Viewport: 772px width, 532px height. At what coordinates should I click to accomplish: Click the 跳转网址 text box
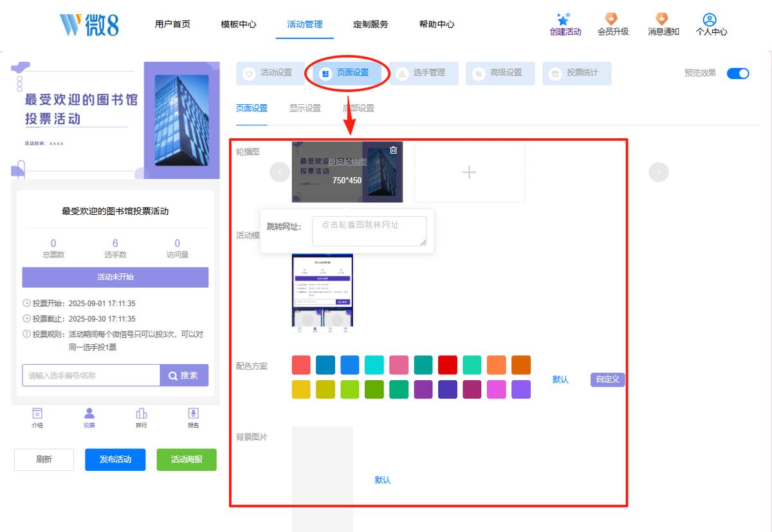coord(370,231)
